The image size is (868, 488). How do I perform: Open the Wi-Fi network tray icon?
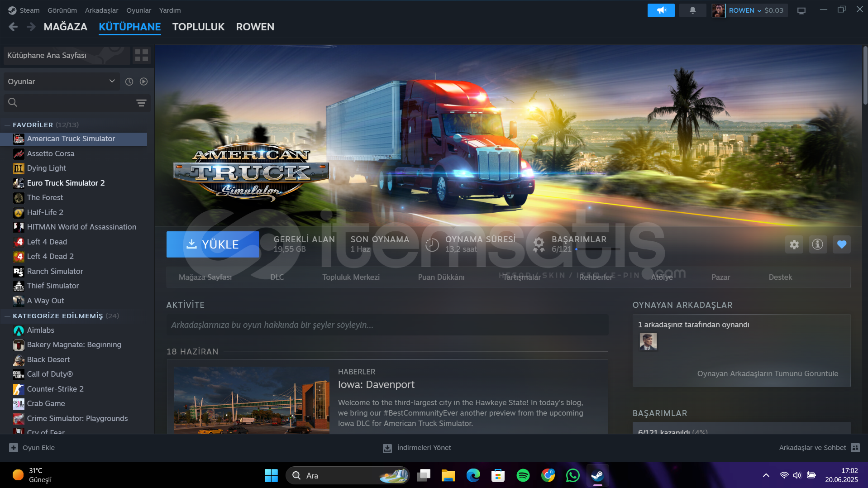click(x=784, y=475)
